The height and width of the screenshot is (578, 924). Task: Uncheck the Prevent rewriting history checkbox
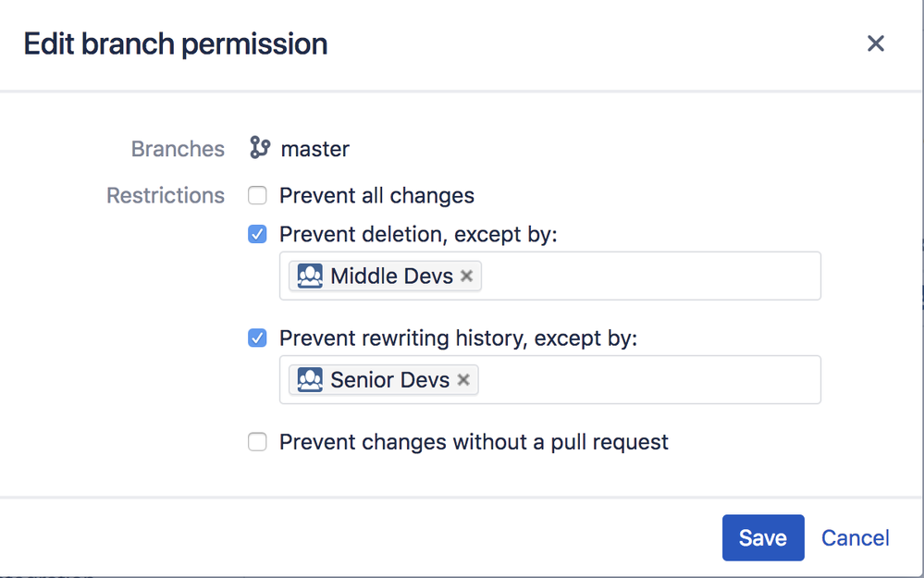[x=257, y=338]
